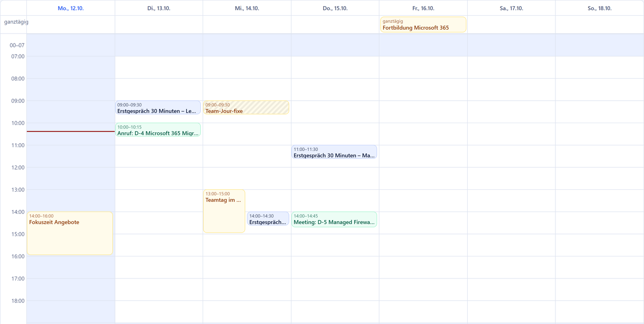Click the 07:00 time label
The image size is (644, 324).
[x=18, y=56]
